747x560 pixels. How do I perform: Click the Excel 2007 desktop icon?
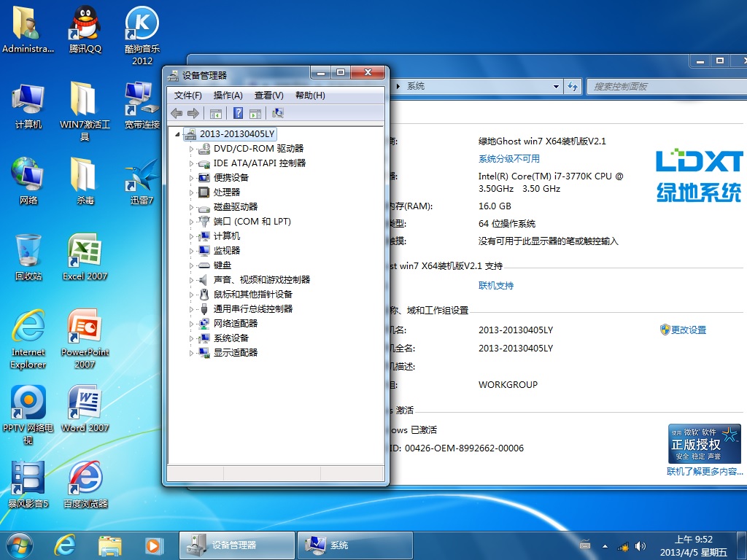click(85, 257)
